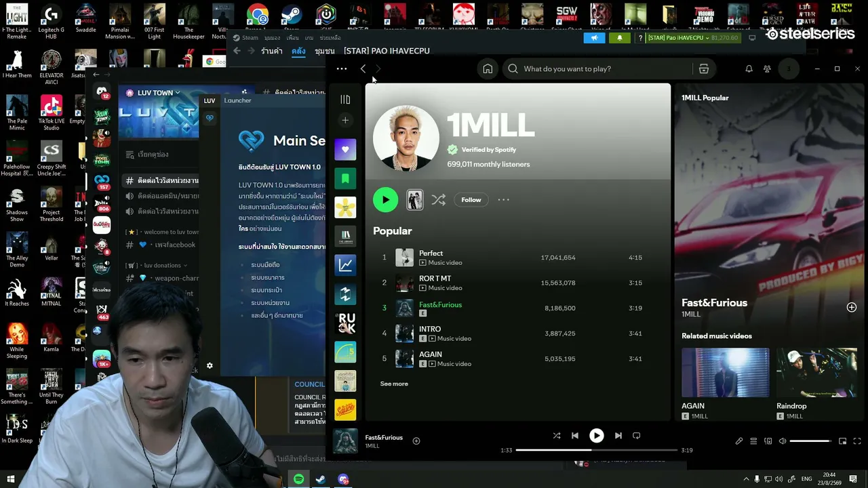Adjust the Spotify volume slider
The height and width of the screenshot is (488, 868).
pyautogui.click(x=810, y=441)
